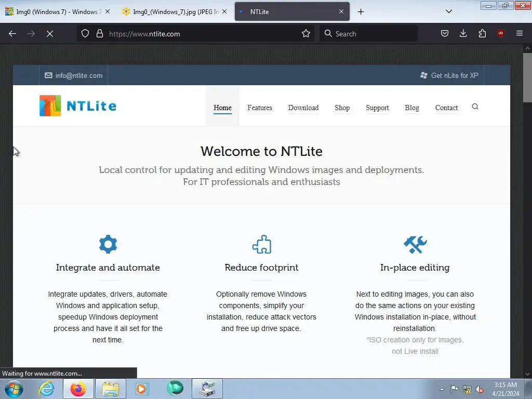
Task: Open Action Center flag in system tray
Action: coord(454,389)
